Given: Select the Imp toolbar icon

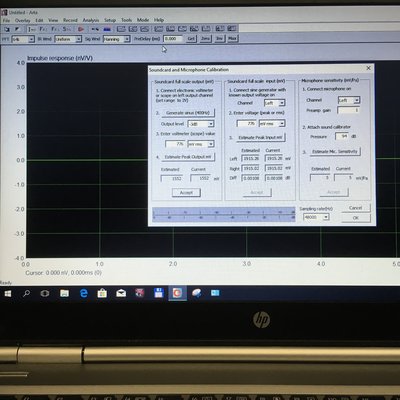Looking at the screenshot, I should pos(32,29).
